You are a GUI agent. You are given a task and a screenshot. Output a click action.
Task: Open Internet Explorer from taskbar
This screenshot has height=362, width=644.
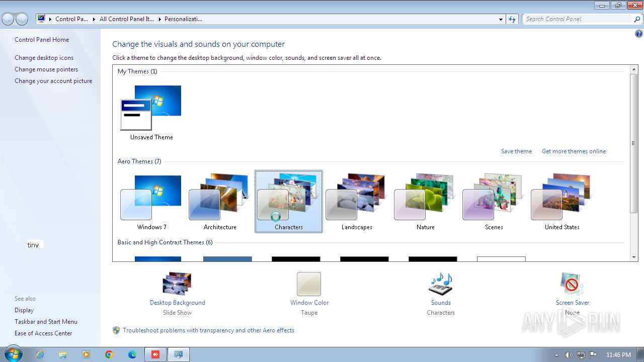click(40, 354)
